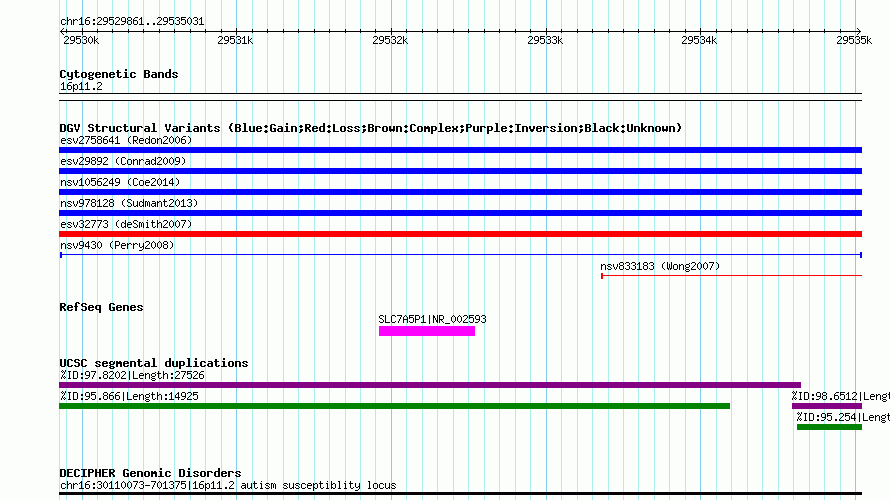The height and width of the screenshot is (500, 890).
Task: Click the blue bar under nsv1056249
Action: click(x=460, y=192)
